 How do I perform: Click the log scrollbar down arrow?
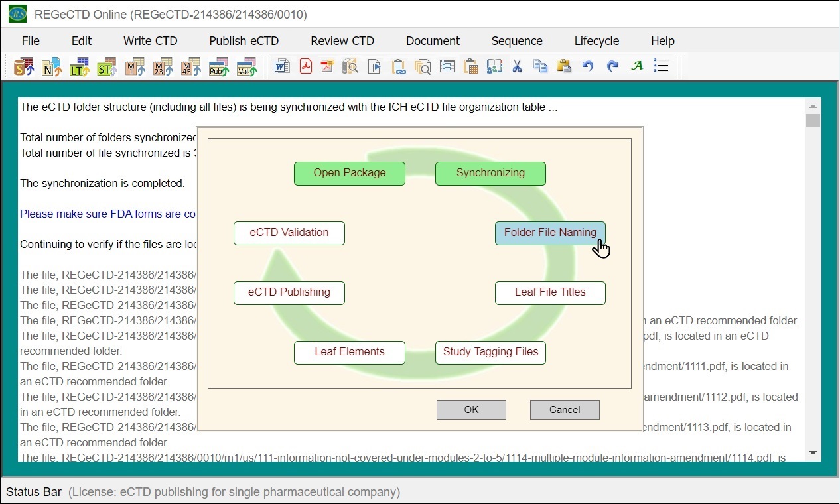click(813, 453)
